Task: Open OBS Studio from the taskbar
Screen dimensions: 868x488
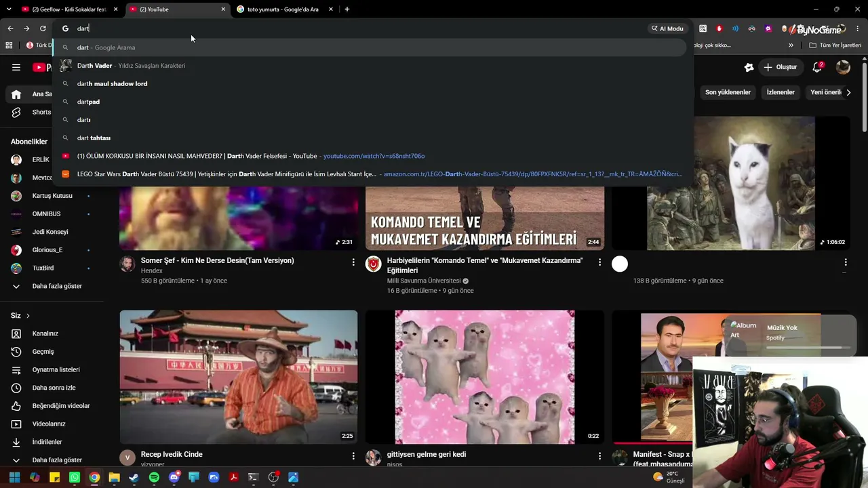Action: pyautogui.click(x=273, y=478)
